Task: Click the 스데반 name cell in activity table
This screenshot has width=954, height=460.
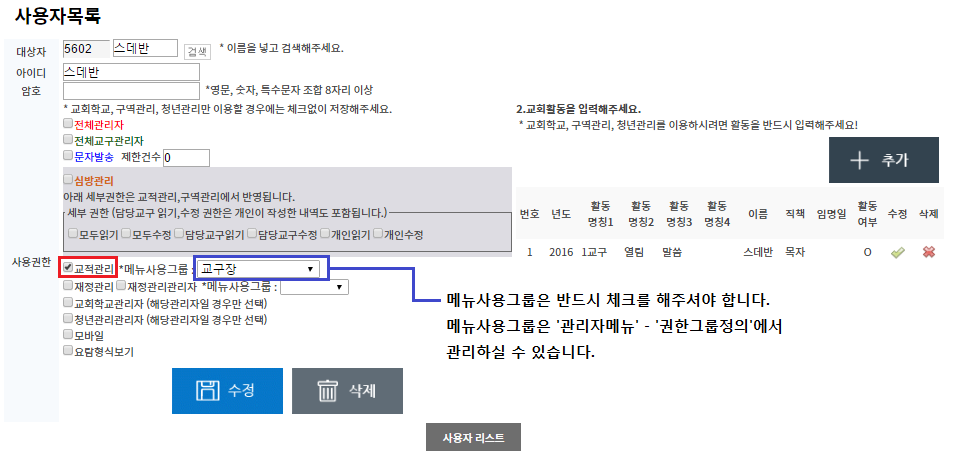Action: click(757, 252)
